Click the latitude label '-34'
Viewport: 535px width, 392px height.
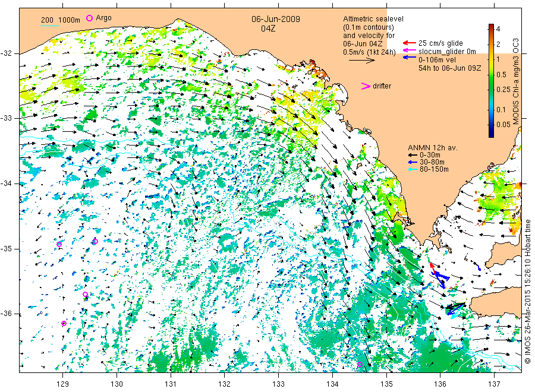[6, 184]
